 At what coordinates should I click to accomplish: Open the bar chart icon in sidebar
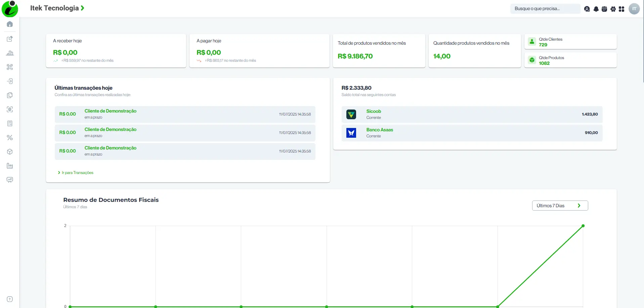[10, 53]
